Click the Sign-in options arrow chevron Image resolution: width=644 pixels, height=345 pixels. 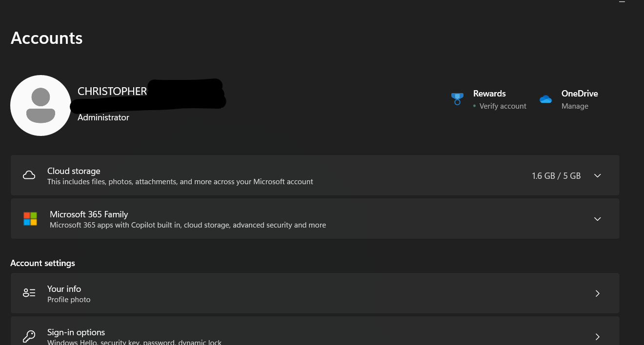pyautogui.click(x=598, y=337)
